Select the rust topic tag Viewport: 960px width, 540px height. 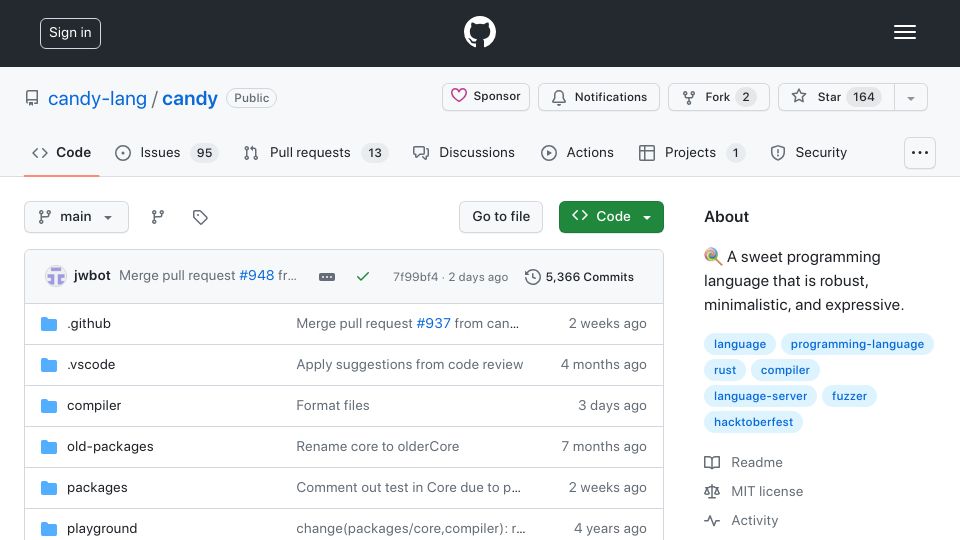[x=725, y=370]
